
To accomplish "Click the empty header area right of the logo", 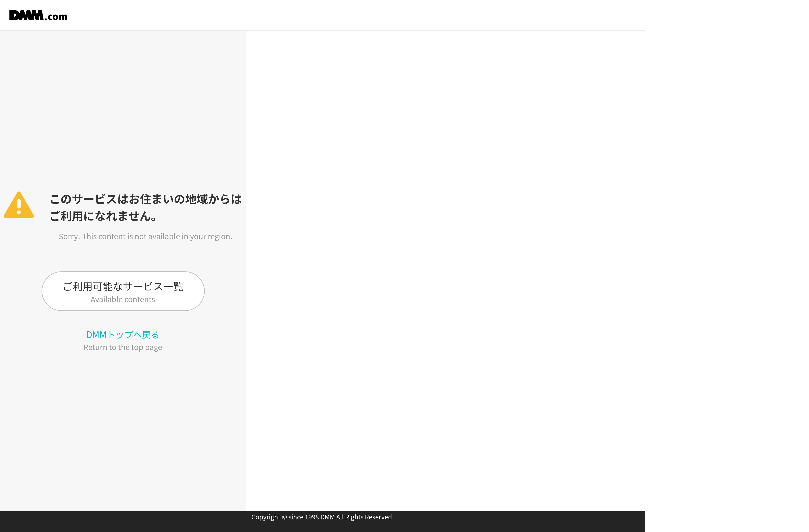I will pos(340,15).
